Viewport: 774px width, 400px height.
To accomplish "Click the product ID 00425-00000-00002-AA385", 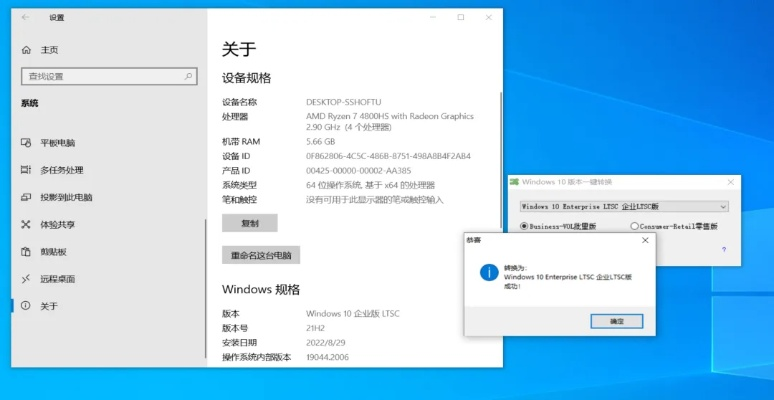I will pyautogui.click(x=358, y=171).
